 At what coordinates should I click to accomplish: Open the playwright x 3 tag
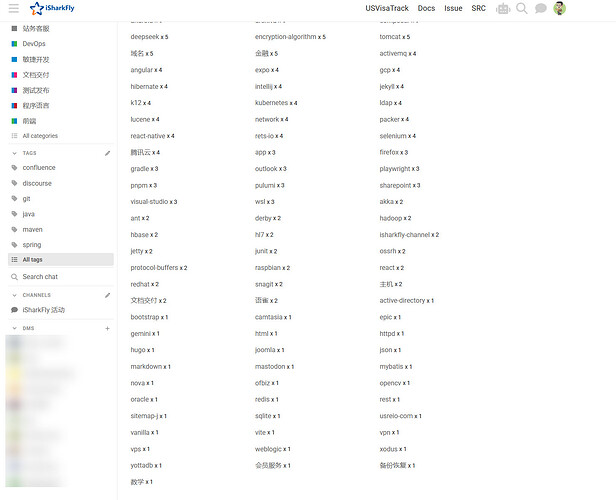tap(400, 169)
